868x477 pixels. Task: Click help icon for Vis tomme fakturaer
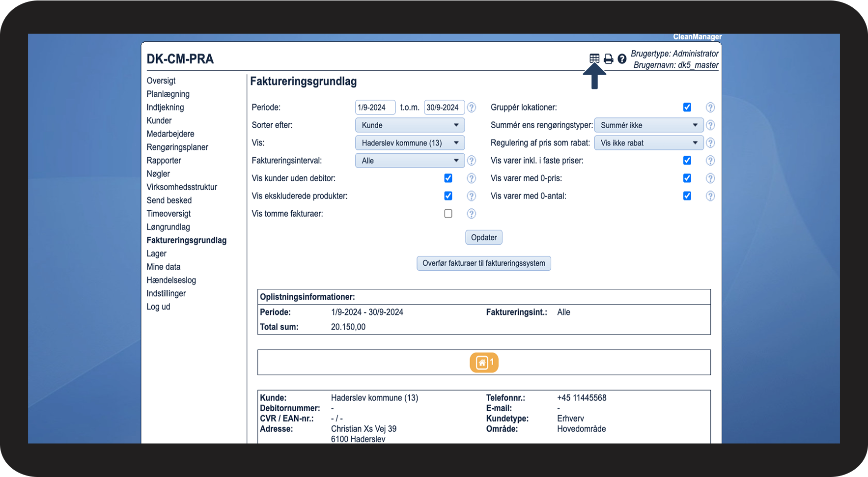coord(471,214)
